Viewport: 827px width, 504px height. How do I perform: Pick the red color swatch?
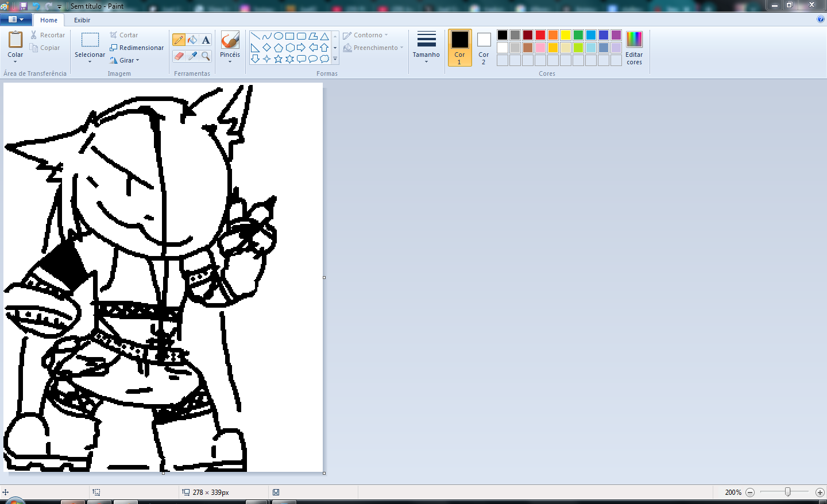(x=540, y=35)
